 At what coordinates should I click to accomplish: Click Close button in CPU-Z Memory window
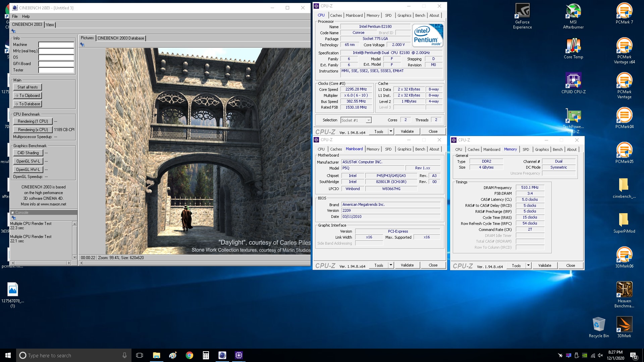[x=571, y=265]
